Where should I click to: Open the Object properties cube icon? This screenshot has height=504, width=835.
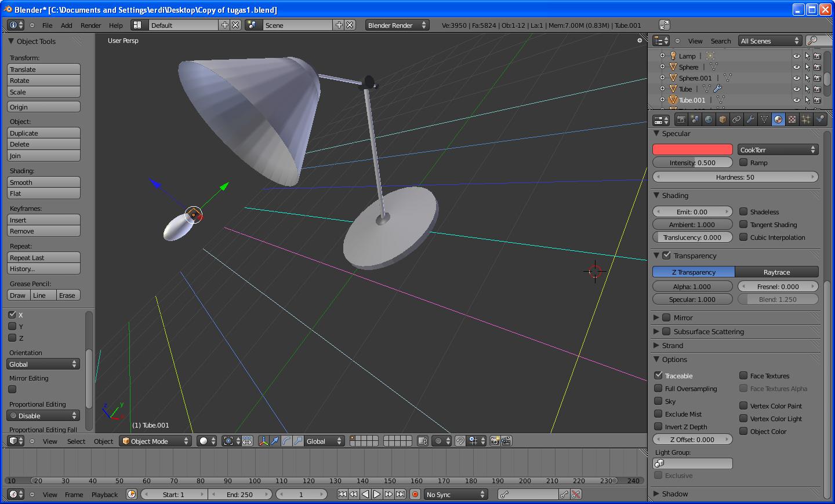723,119
